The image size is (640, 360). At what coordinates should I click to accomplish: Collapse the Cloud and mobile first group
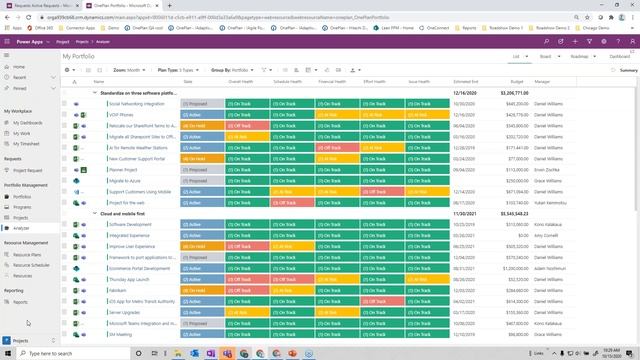coord(95,213)
